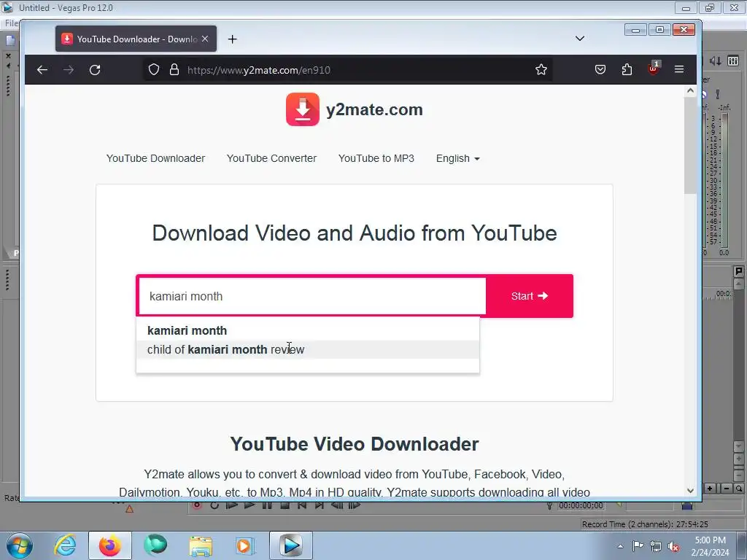Click the page scrollbar down arrow

pos(690,491)
